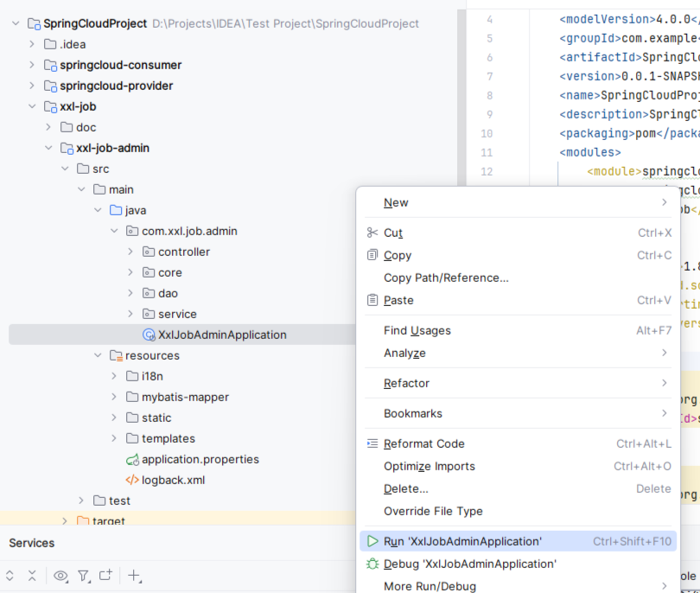The height and width of the screenshot is (593, 700).
Task: Select Delete... in context menu
Action: pos(518,488)
